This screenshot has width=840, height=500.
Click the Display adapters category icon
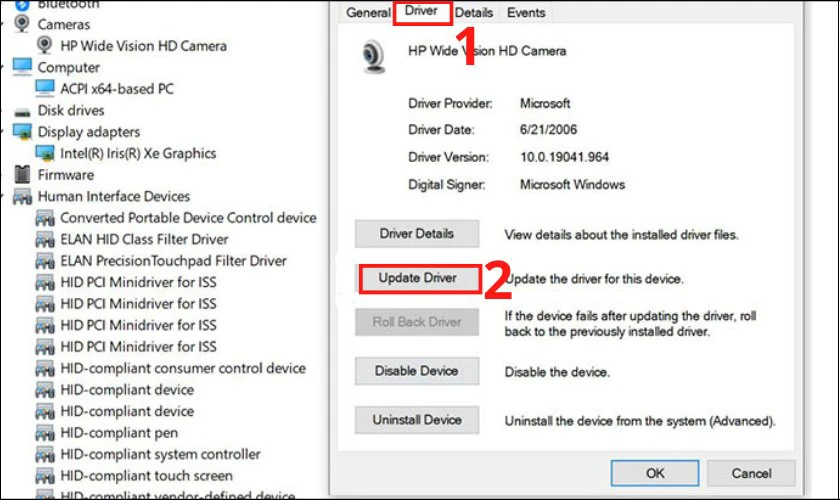click(22, 132)
